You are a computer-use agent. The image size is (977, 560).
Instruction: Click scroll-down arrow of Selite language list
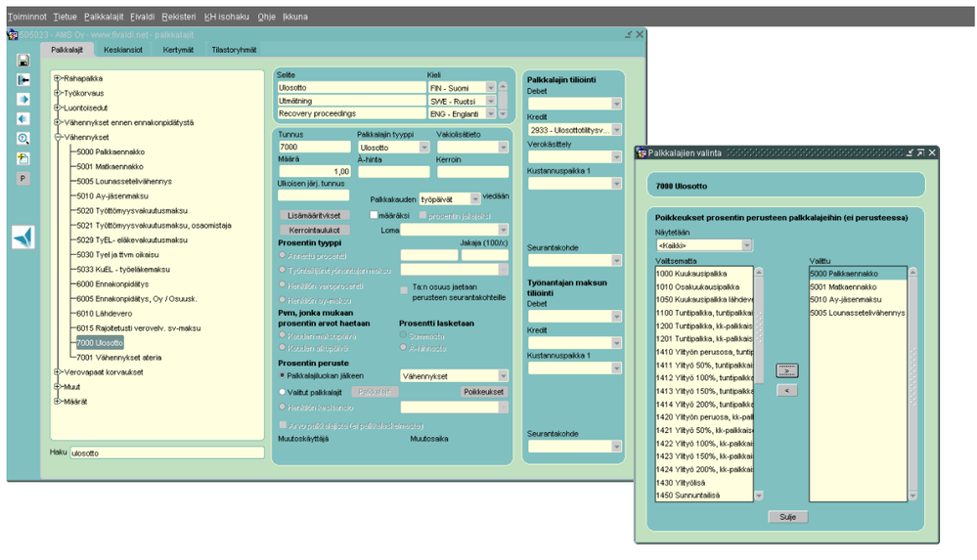click(503, 114)
